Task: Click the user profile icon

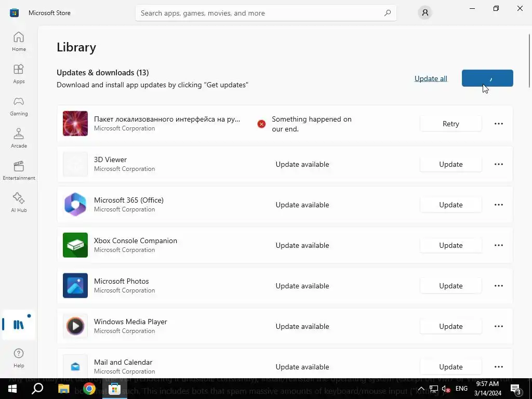Action: [x=425, y=13]
